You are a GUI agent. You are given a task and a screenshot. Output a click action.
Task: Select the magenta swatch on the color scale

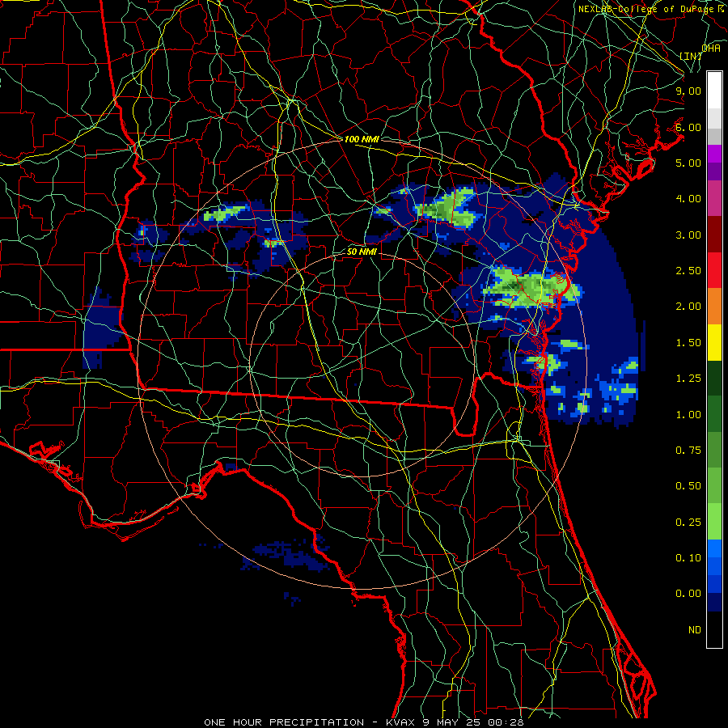714,154
